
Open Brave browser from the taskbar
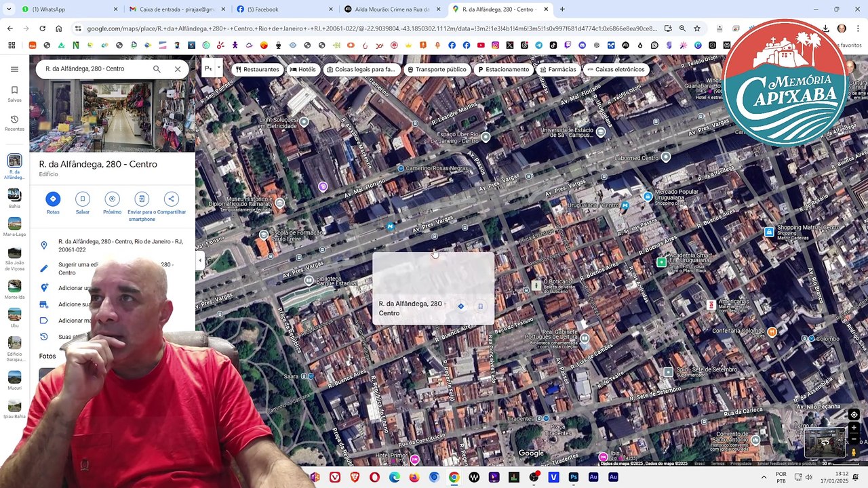pyautogui.click(x=355, y=477)
